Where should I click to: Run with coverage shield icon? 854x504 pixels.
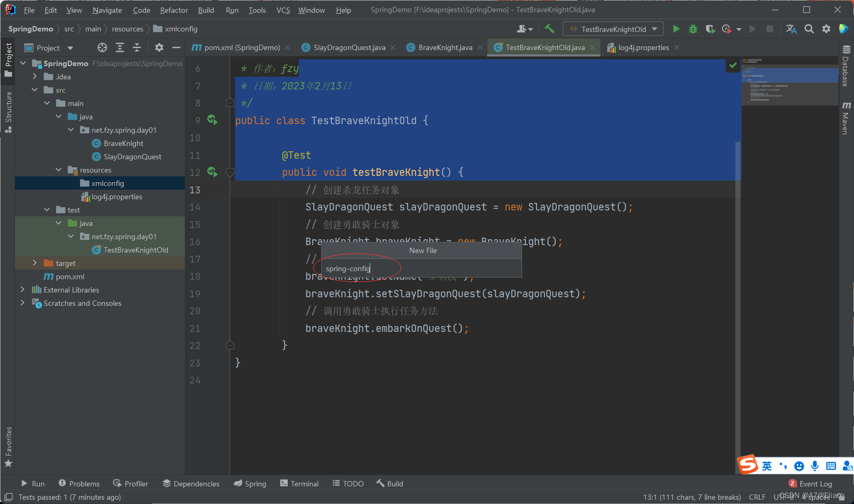tap(710, 29)
